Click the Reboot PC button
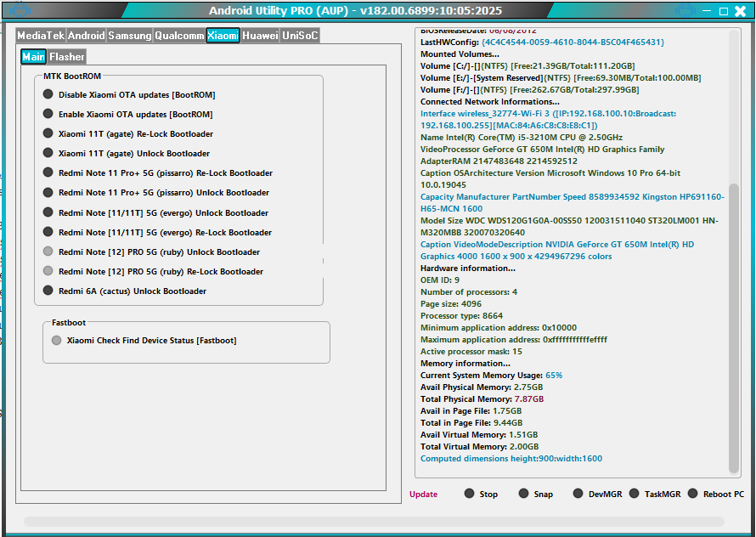The height and width of the screenshot is (537, 756). 716,494
